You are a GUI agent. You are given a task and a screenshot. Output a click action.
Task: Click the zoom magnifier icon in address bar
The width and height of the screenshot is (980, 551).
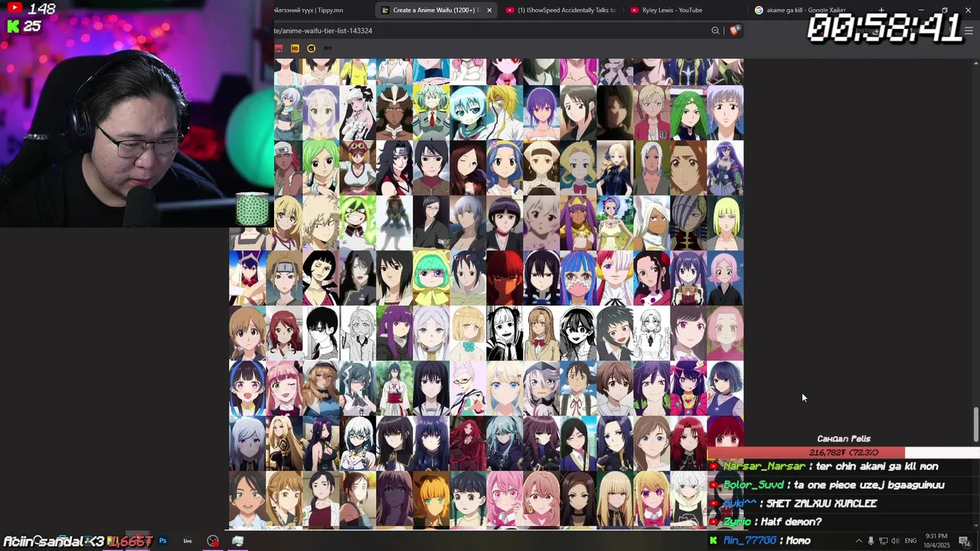pos(715,31)
